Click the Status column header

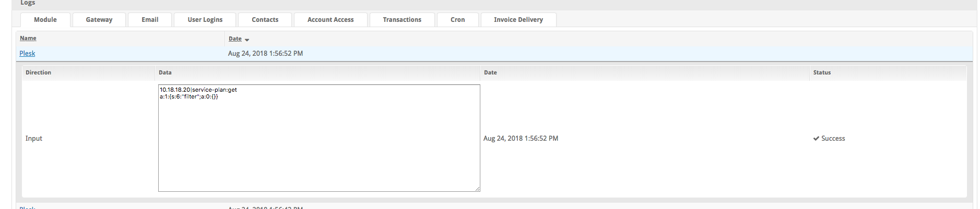click(x=822, y=72)
